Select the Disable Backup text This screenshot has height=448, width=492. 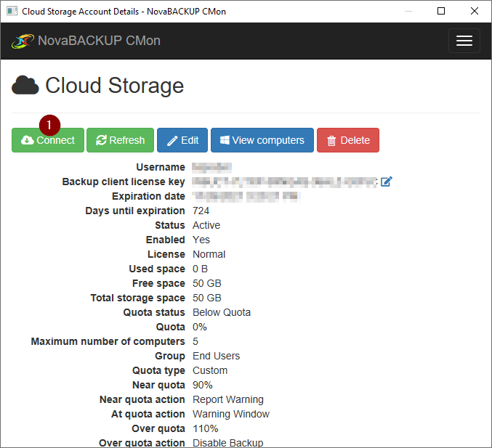point(227,443)
